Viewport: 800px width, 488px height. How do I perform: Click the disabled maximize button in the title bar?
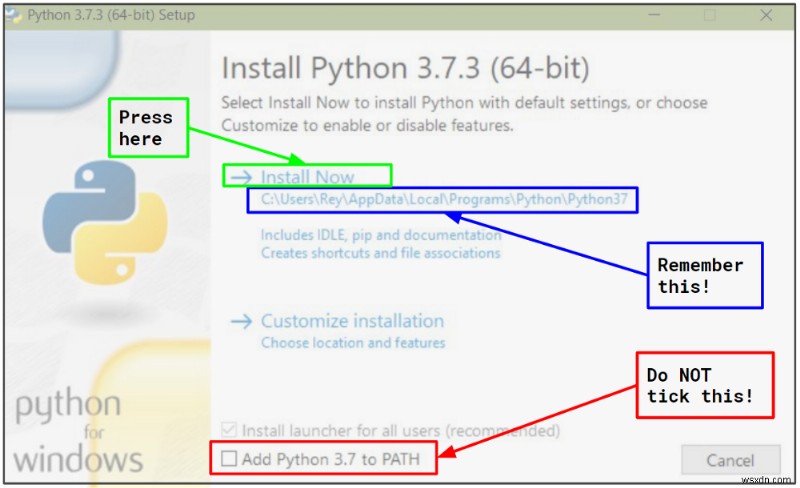710,15
